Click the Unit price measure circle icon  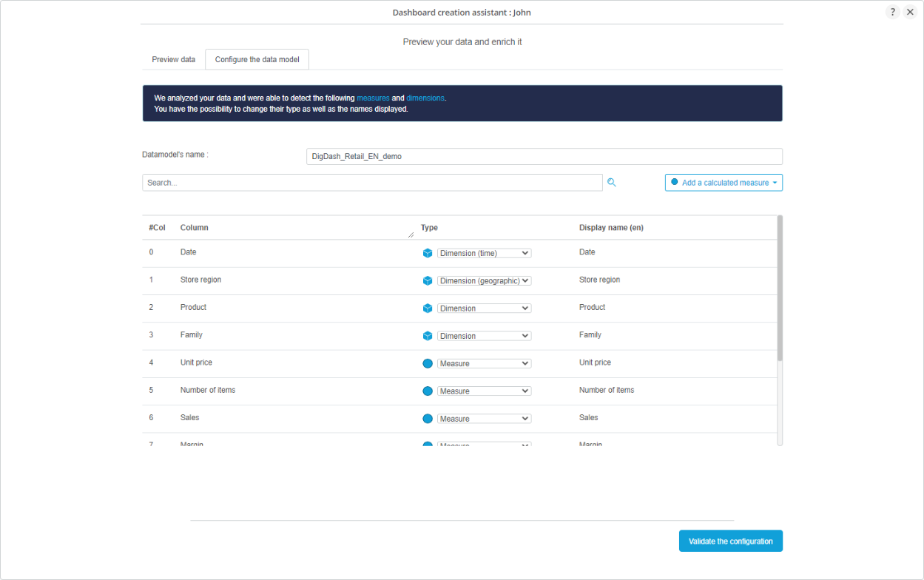428,363
